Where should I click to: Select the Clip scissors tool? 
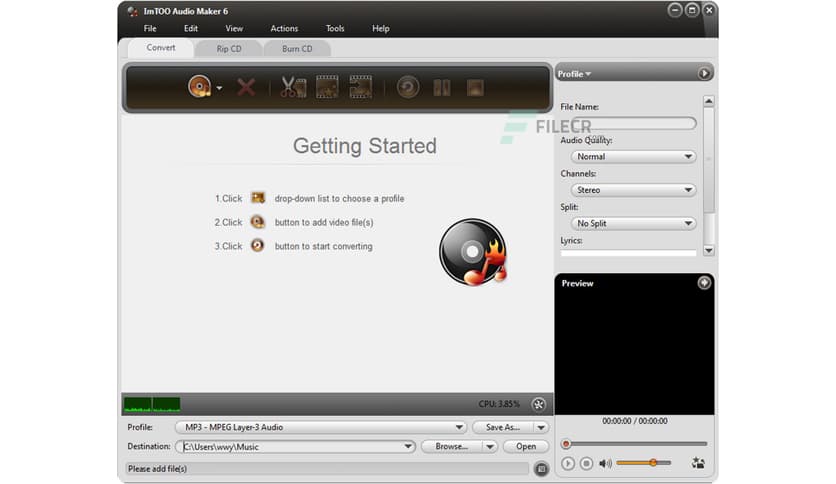click(293, 87)
